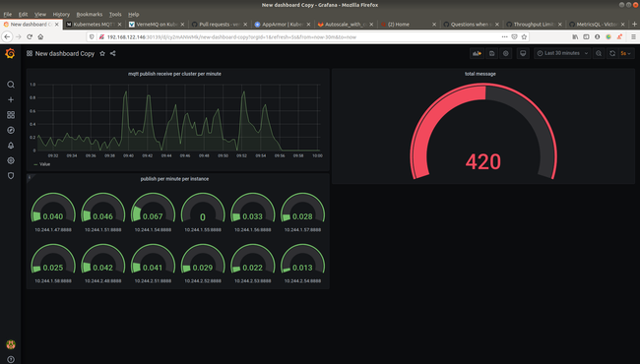This screenshot has height=364, width=640.
Task: Star the New dashboard Copy dashboard
Action: tap(102, 53)
